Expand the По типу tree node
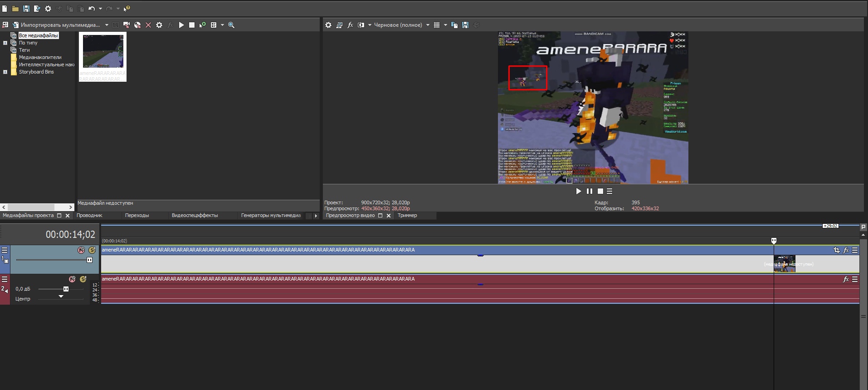The height and width of the screenshot is (390, 868). 5,43
